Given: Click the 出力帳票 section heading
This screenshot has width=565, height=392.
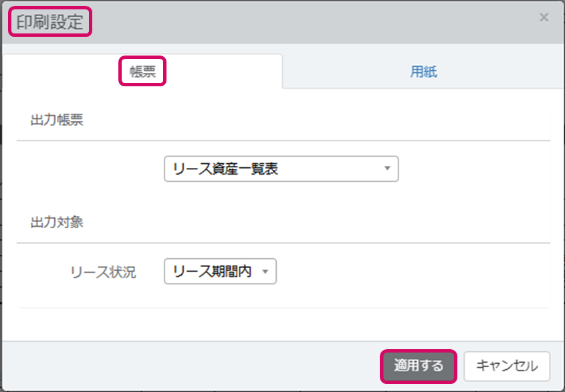Looking at the screenshot, I should (57, 120).
